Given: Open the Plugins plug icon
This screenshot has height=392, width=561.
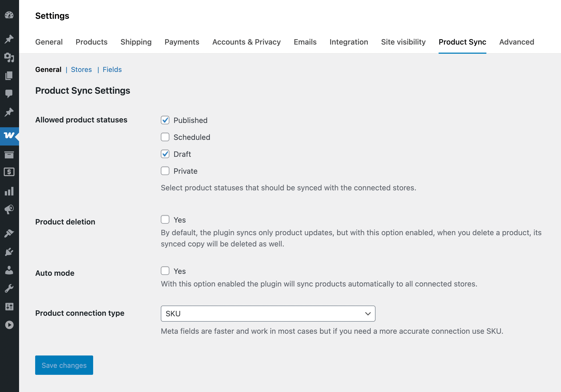Looking at the screenshot, I should [9, 252].
